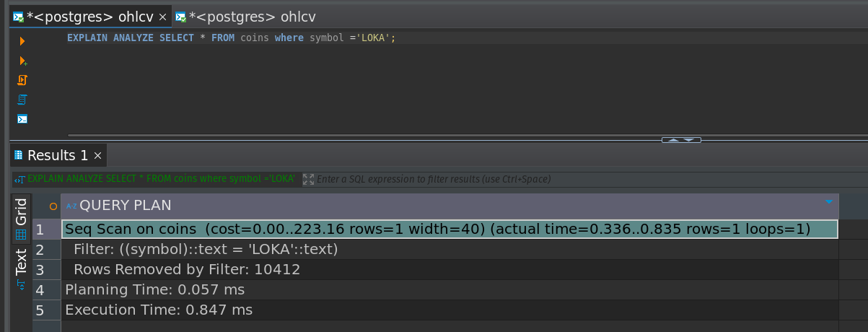Collapse or expand the editor panel splitter arrows
Screen dimensions: 868x332
(681, 139)
